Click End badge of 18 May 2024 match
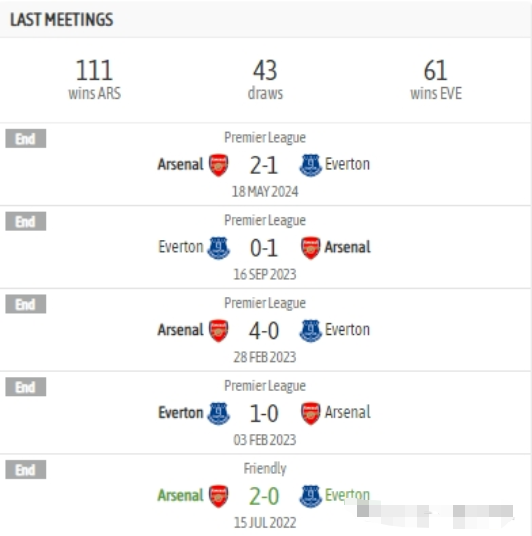532x536 pixels. [26, 138]
